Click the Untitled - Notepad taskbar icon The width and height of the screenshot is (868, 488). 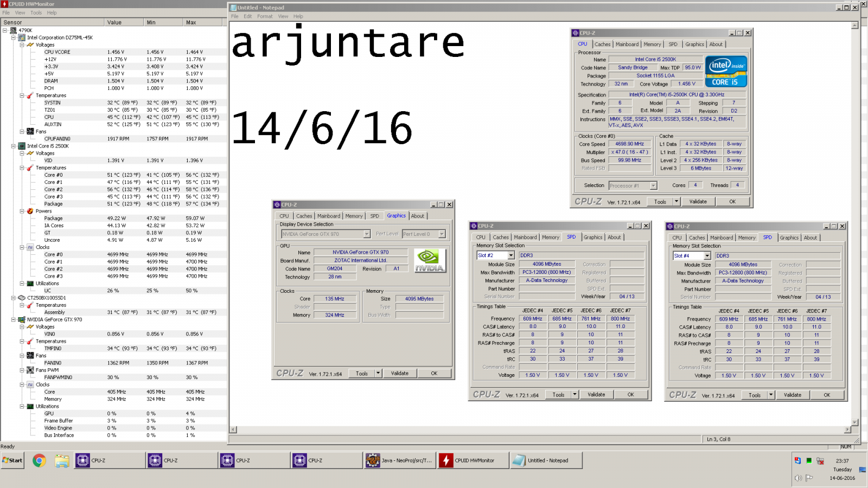pos(546,460)
